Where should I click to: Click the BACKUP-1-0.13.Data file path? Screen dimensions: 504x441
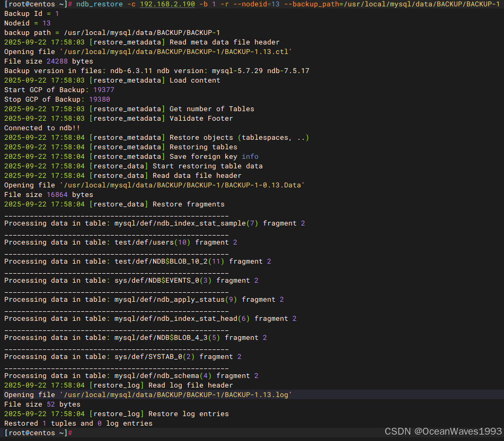(x=182, y=185)
